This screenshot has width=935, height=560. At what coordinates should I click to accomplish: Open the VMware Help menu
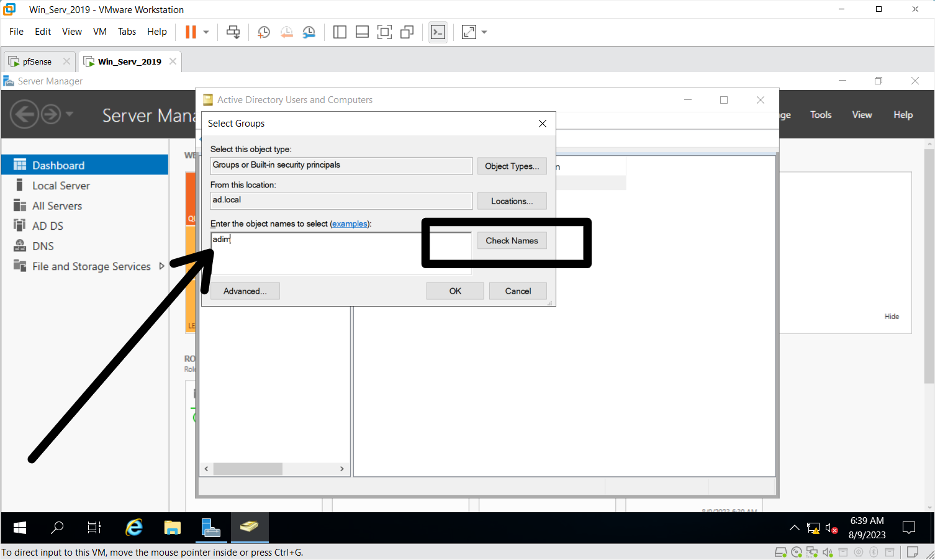pos(157,32)
